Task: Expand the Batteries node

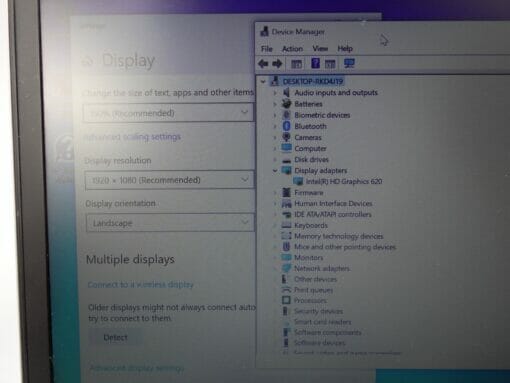Action: [275, 104]
